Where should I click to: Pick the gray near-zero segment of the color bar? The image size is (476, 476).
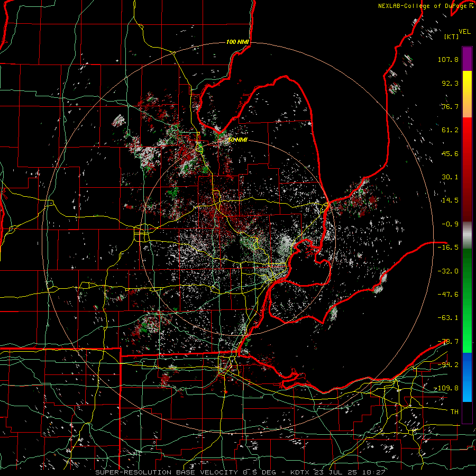467,235
